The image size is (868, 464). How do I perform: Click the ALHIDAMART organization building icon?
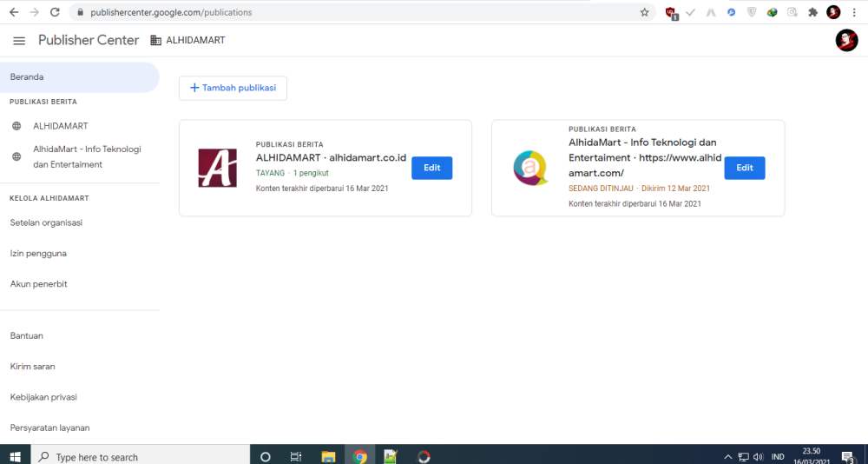point(156,41)
